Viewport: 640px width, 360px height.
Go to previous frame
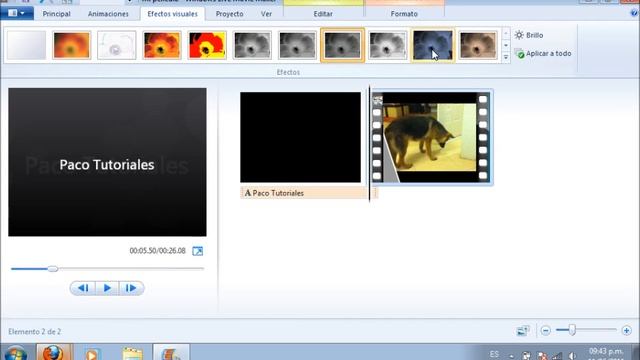83,288
